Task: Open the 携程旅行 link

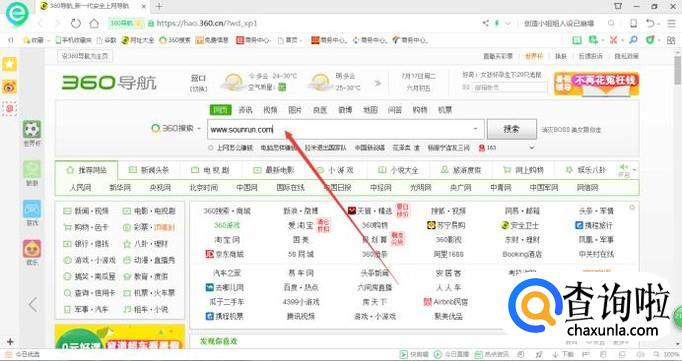Action: coord(594,225)
